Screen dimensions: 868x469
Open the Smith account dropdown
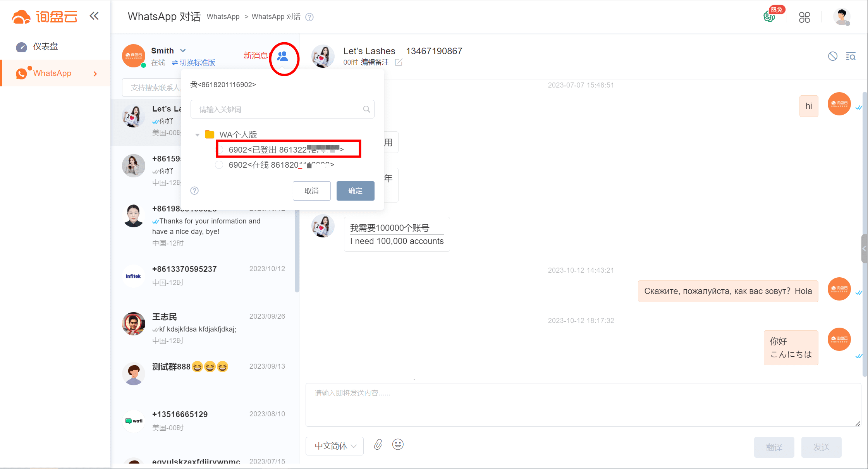183,51
